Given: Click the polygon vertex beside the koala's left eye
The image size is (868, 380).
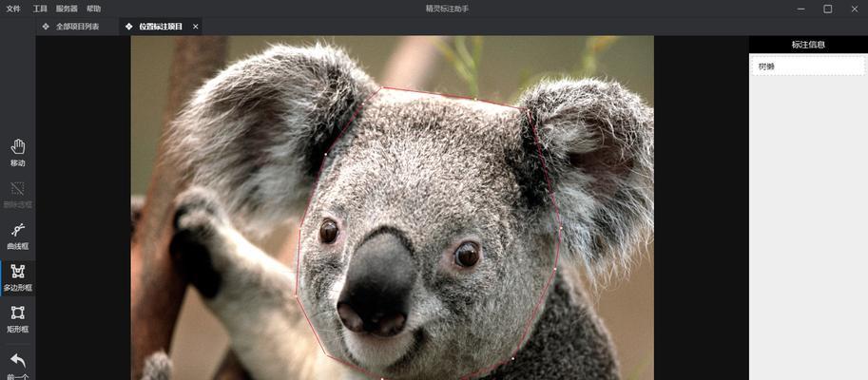Looking at the screenshot, I should pos(299,228).
